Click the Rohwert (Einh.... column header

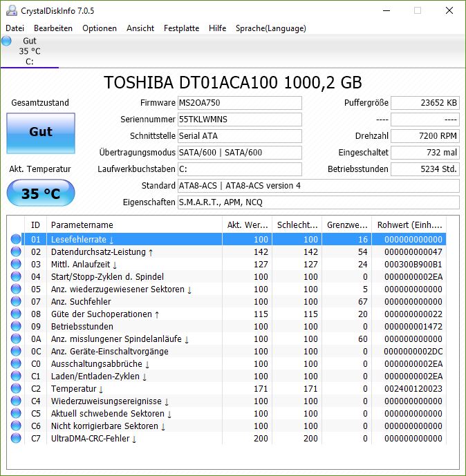click(x=409, y=225)
